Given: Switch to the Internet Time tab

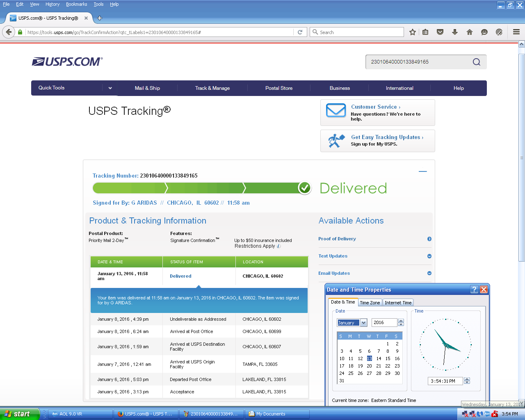Looking at the screenshot, I should point(398,303).
